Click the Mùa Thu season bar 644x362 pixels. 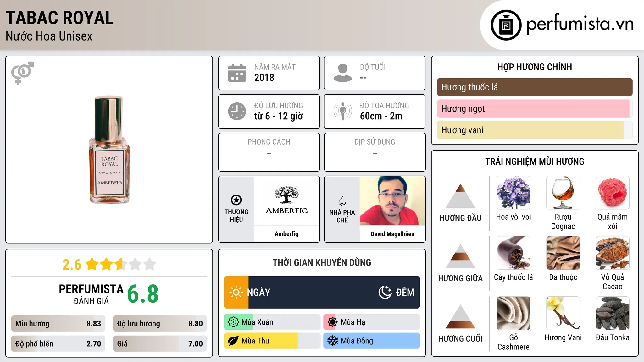click(272, 341)
